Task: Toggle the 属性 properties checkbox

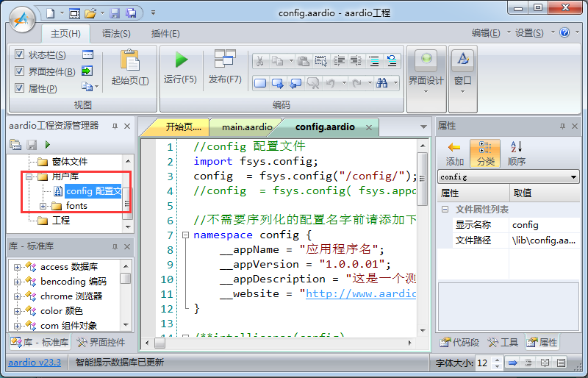Action: pyautogui.click(x=20, y=88)
